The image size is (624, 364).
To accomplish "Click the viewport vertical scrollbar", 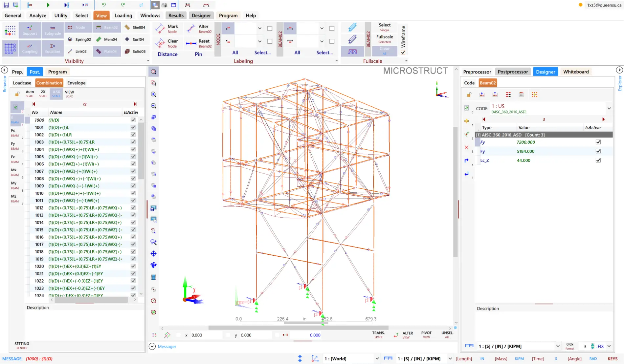I will click(x=456, y=192).
